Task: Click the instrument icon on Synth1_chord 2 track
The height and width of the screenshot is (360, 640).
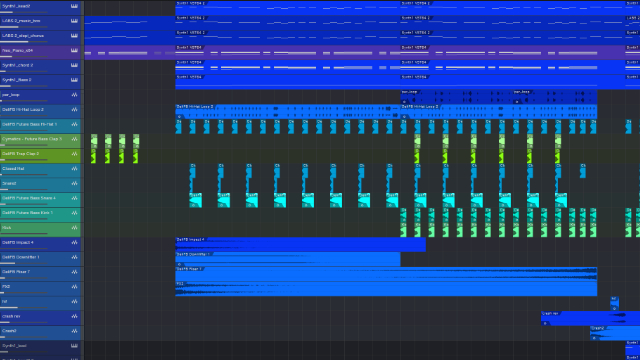Action: (74, 65)
